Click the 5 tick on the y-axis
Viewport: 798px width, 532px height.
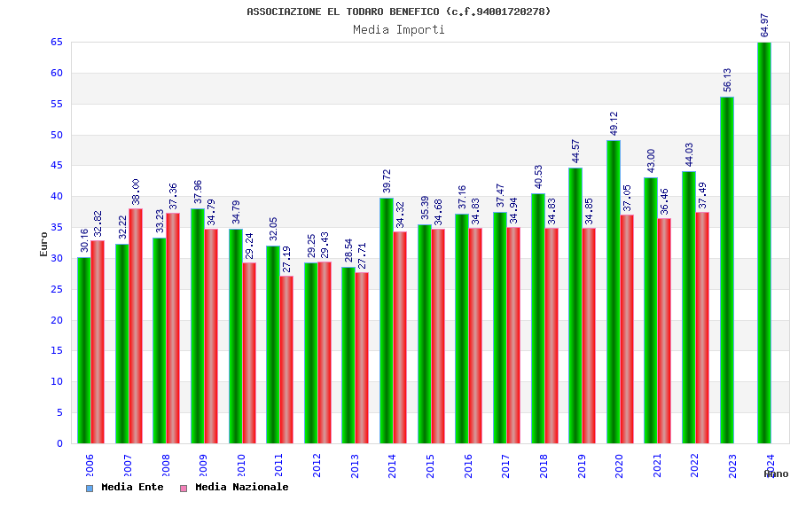point(59,412)
